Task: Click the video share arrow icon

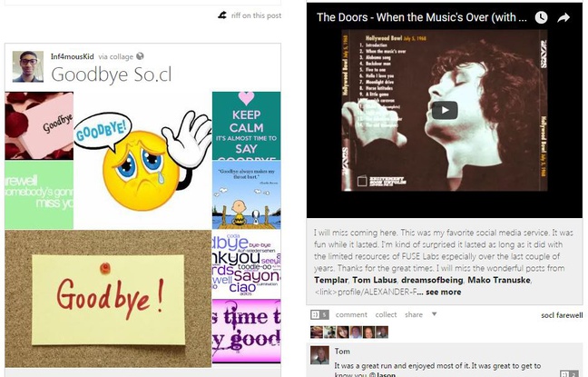Action: coord(563,17)
